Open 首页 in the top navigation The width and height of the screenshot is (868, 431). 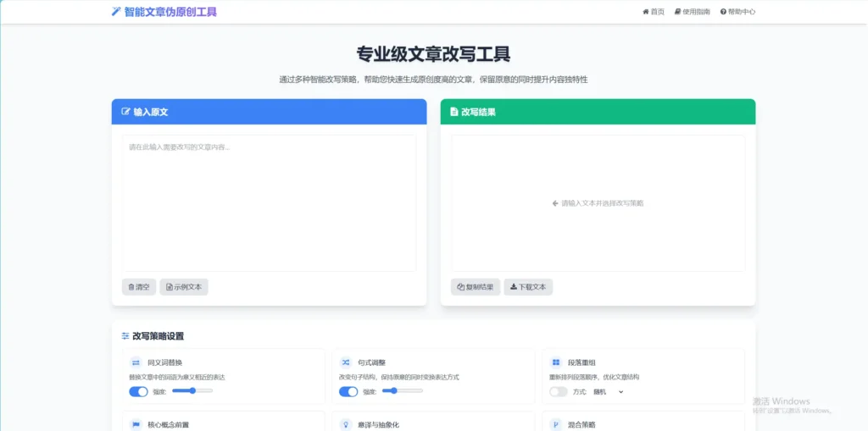(x=654, y=12)
